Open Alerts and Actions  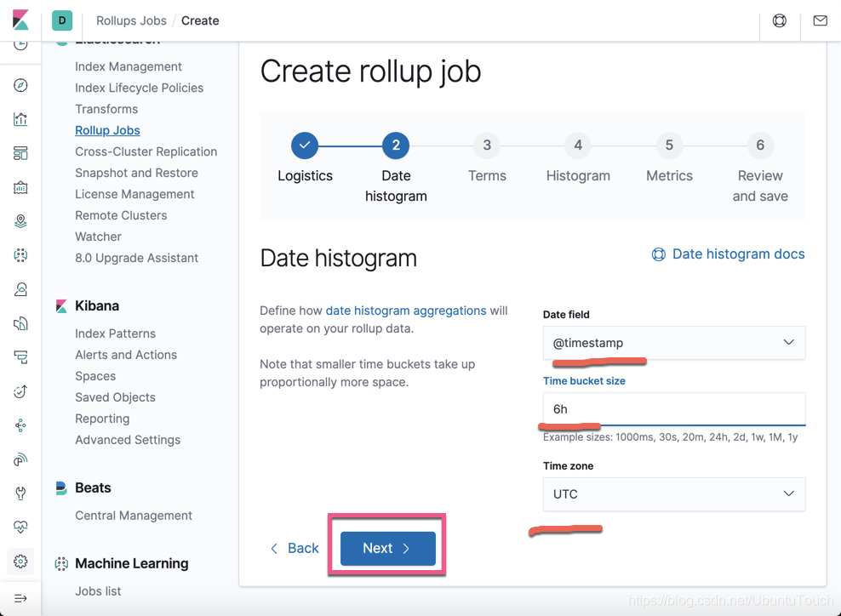click(x=125, y=355)
